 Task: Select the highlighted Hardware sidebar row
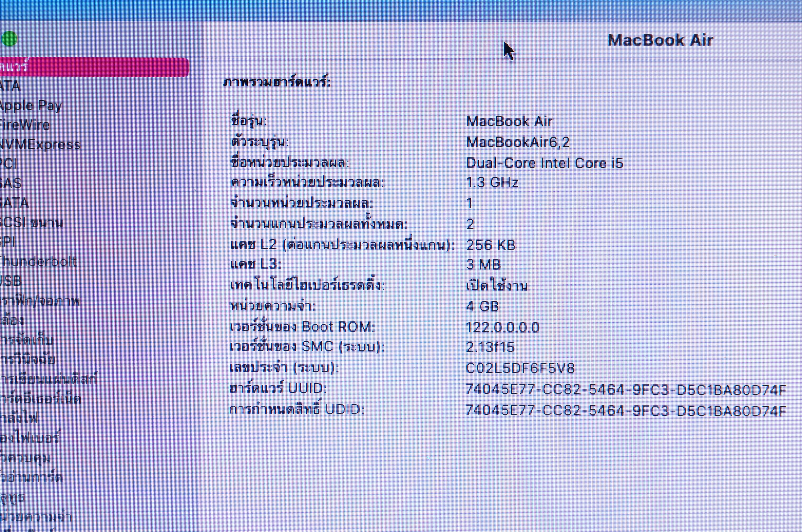[x=94, y=67]
